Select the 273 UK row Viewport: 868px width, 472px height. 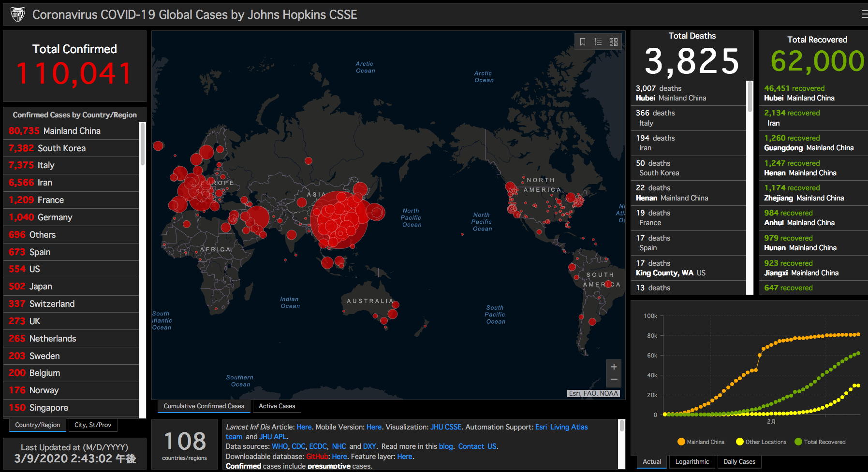(x=71, y=321)
